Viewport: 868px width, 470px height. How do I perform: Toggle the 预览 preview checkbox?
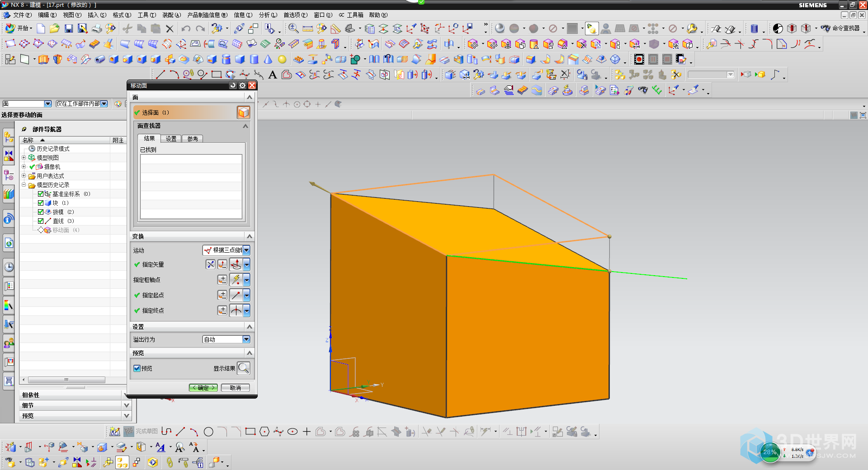[x=137, y=368]
